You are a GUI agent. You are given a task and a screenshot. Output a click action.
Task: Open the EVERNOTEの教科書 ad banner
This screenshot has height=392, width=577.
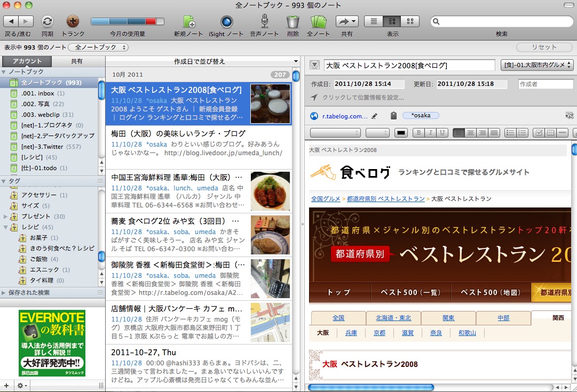click(52, 343)
